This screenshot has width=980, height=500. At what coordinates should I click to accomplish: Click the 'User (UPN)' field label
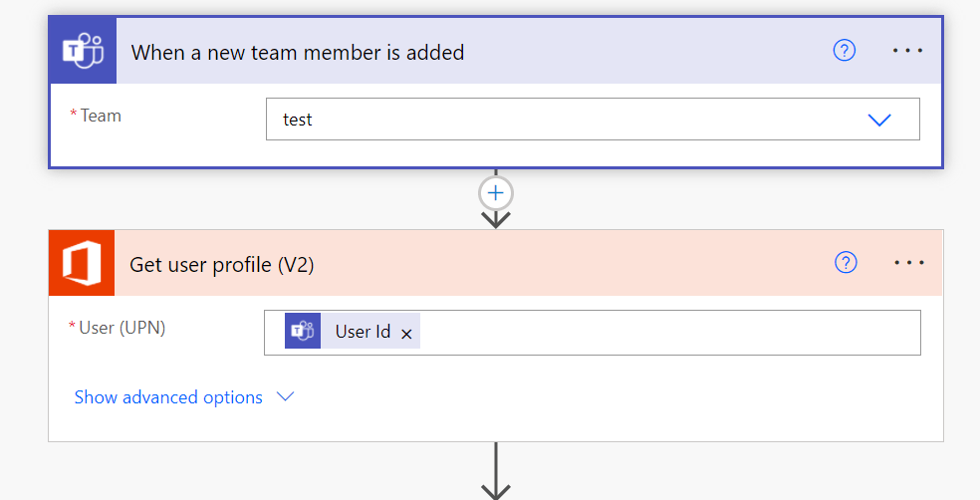pos(122,327)
